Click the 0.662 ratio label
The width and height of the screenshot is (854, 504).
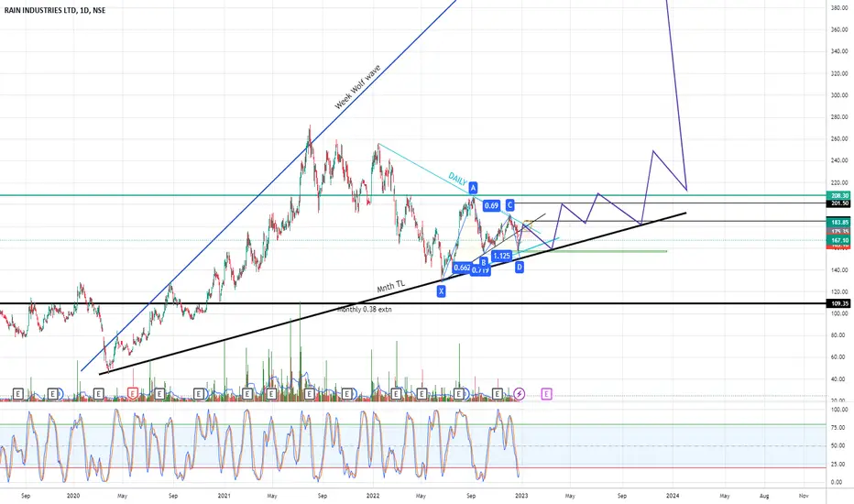pyautogui.click(x=462, y=268)
